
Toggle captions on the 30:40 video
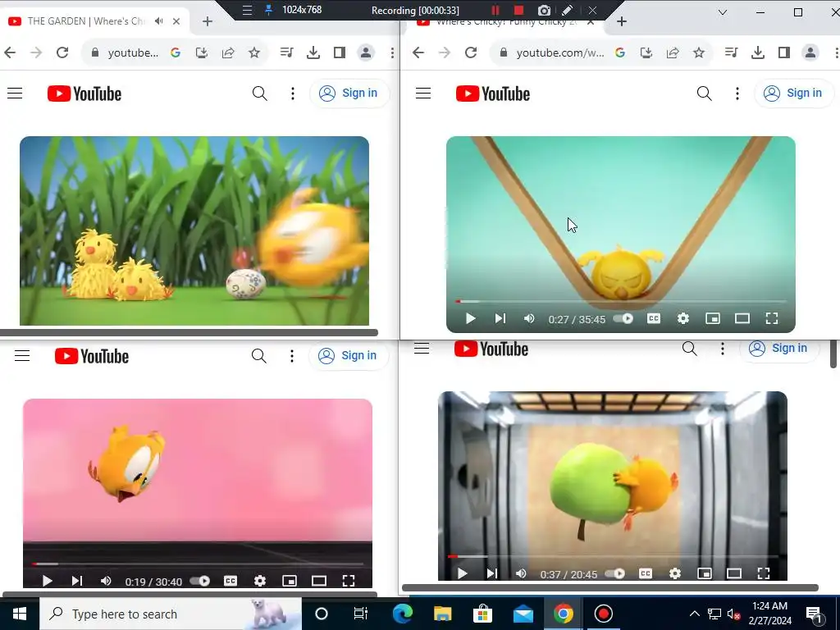coord(231,582)
